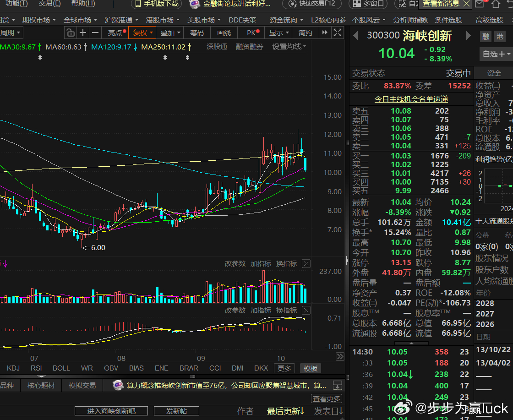The height and width of the screenshot is (420, 513).
Task: Click the up arrow icon at top right
Action: click(x=496, y=4)
